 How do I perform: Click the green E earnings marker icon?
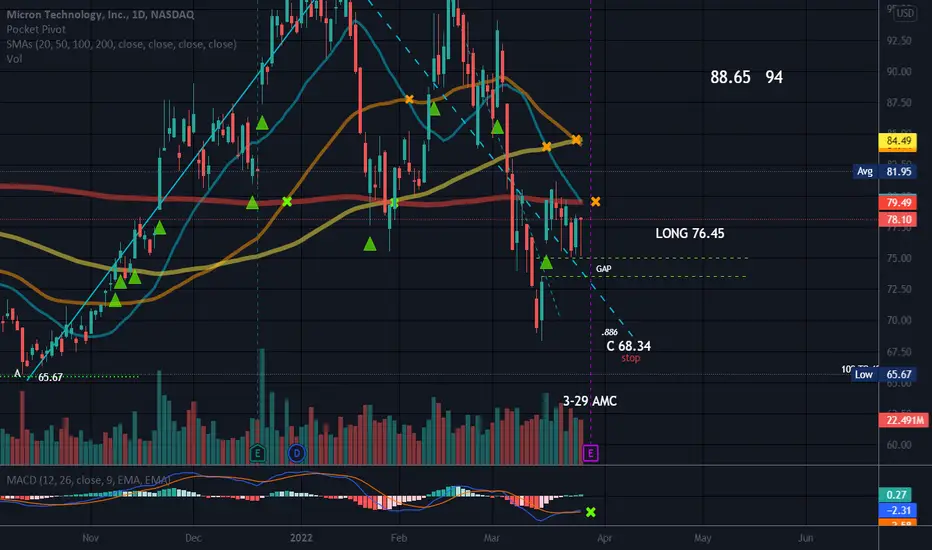coord(257,453)
